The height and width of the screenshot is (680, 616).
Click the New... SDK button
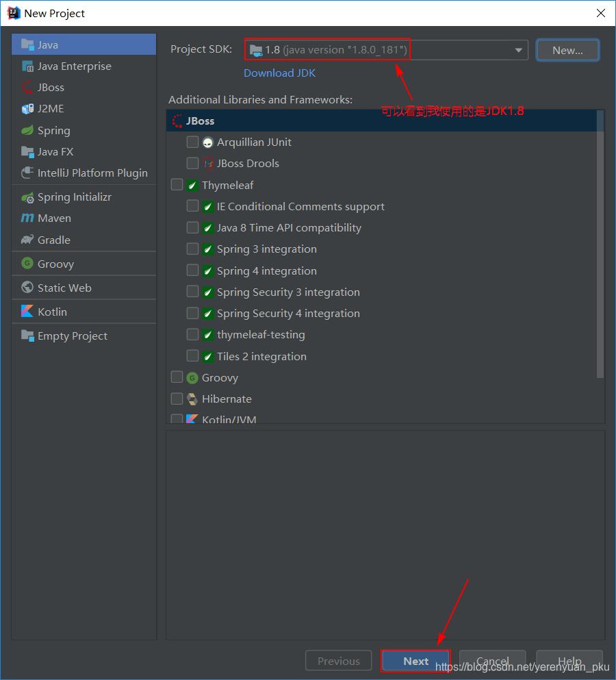coord(568,50)
